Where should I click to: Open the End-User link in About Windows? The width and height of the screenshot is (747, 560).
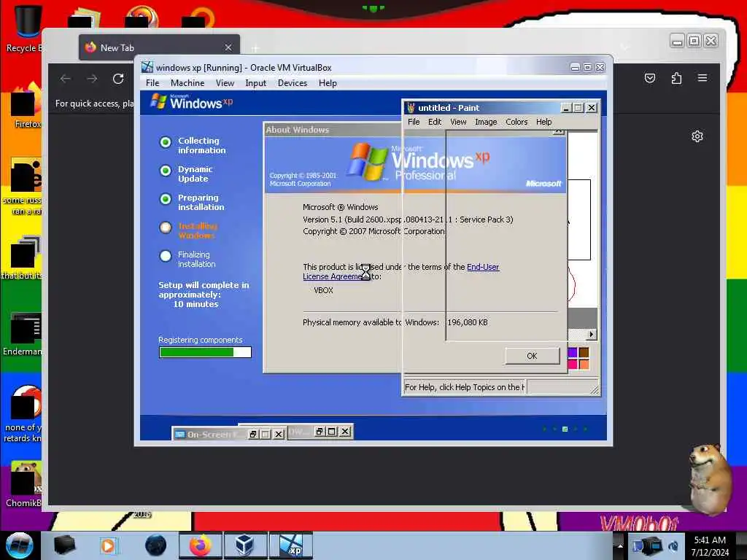click(483, 267)
